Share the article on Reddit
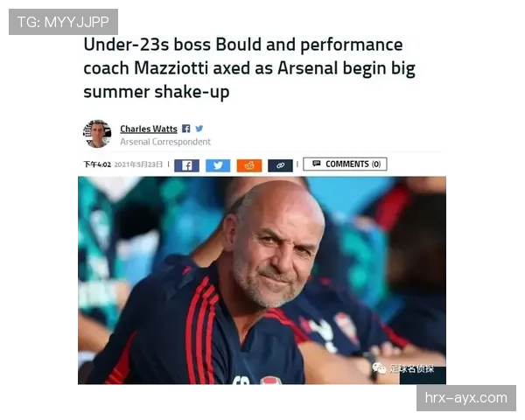Screen dimensions: 525x420 point(249,165)
